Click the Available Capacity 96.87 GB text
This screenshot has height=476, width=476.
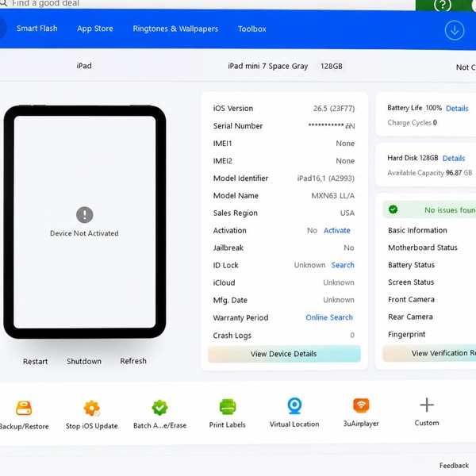429,173
